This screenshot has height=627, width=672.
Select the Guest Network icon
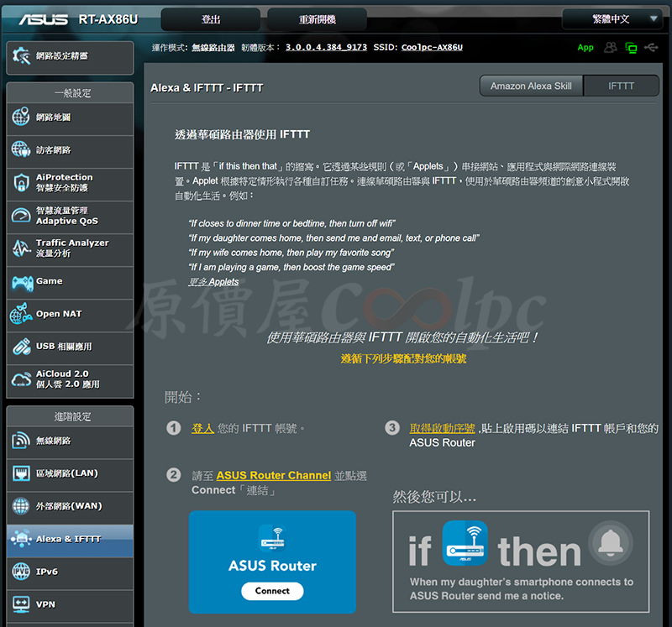coord(21,149)
